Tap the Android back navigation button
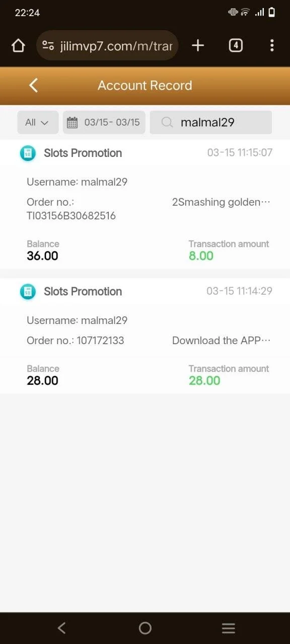 61,628
